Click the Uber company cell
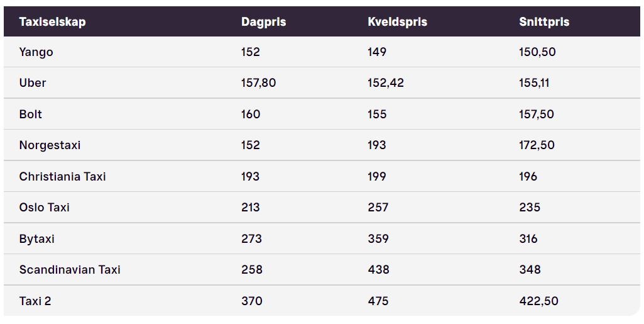 point(33,82)
